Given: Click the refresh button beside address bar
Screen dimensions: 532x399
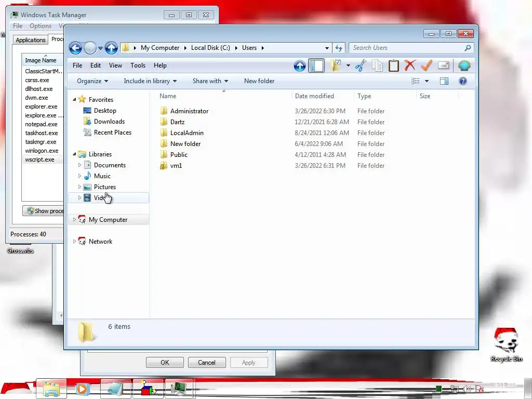Looking at the screenshot, I should (339, 48).
